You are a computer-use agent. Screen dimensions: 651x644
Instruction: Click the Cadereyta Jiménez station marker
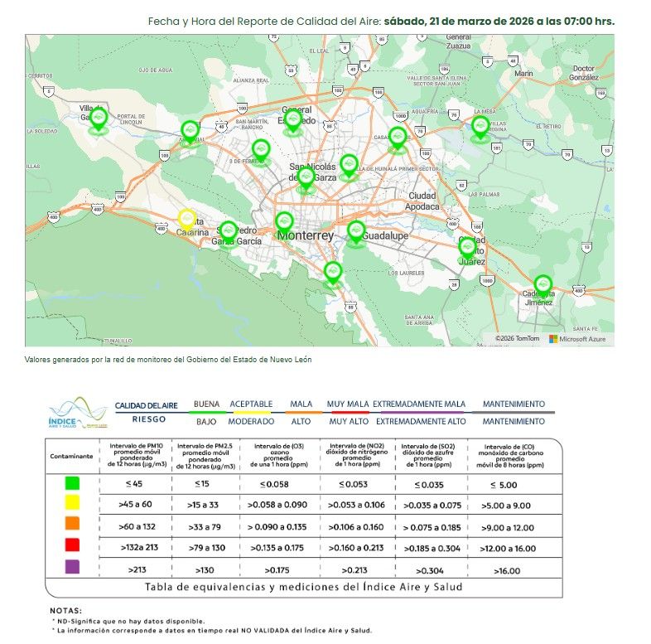pos(542,285)
